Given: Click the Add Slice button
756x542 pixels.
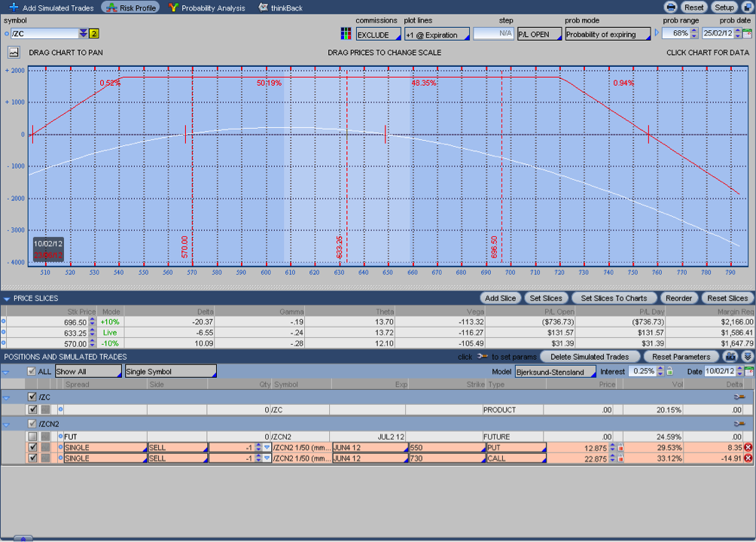Looking at the screenshot, I should [500, 298].
